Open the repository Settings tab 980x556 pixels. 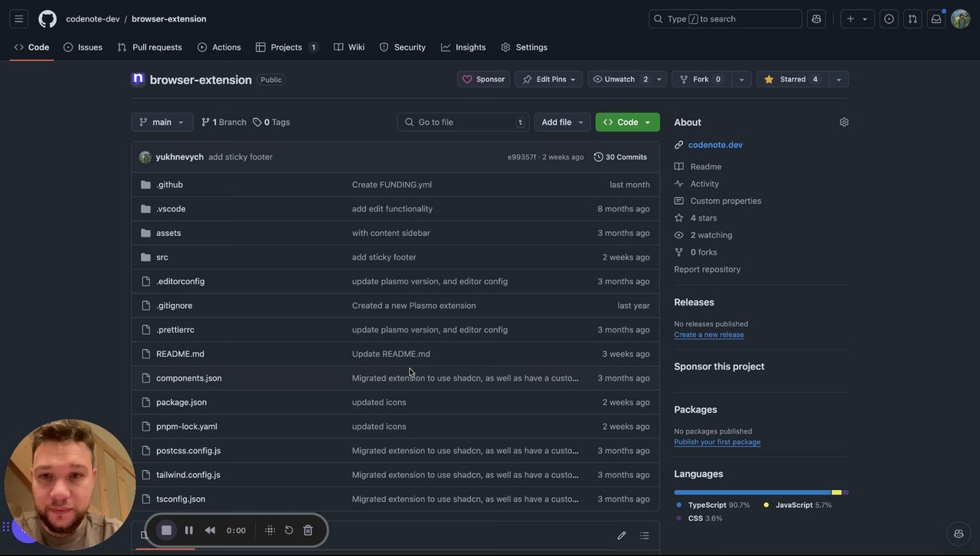click(524, 47)
